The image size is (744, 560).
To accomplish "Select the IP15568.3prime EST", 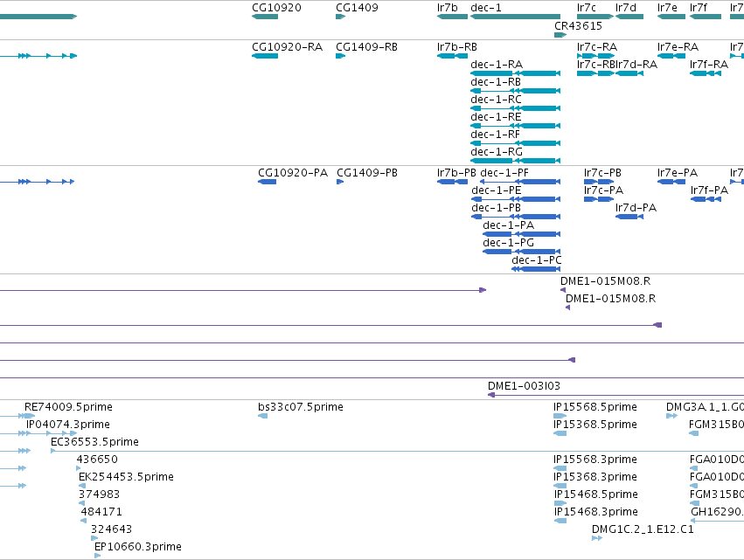I will point(560,468).
